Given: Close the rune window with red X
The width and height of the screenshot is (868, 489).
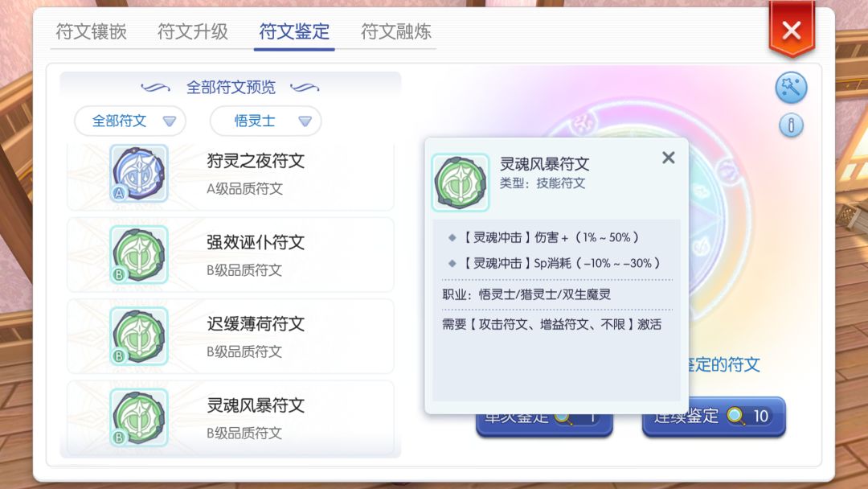Looking at the screenshot, I should (x=791, y=31).
